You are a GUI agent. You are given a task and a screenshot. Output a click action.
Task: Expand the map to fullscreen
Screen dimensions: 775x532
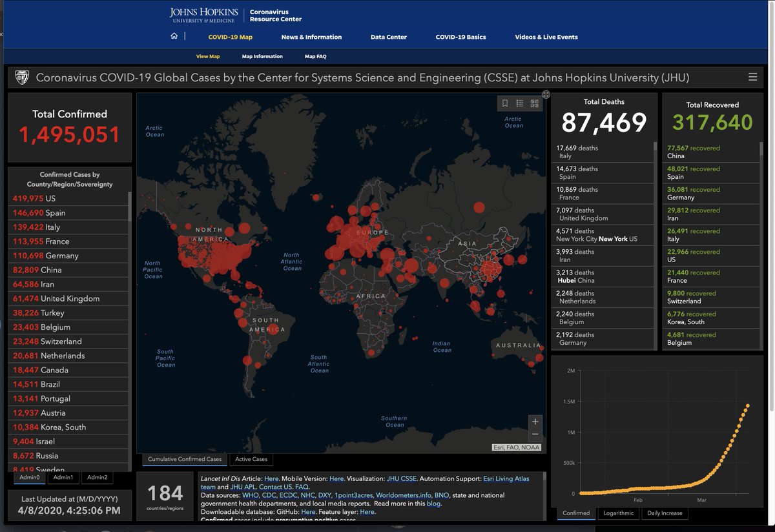point(546,95)
